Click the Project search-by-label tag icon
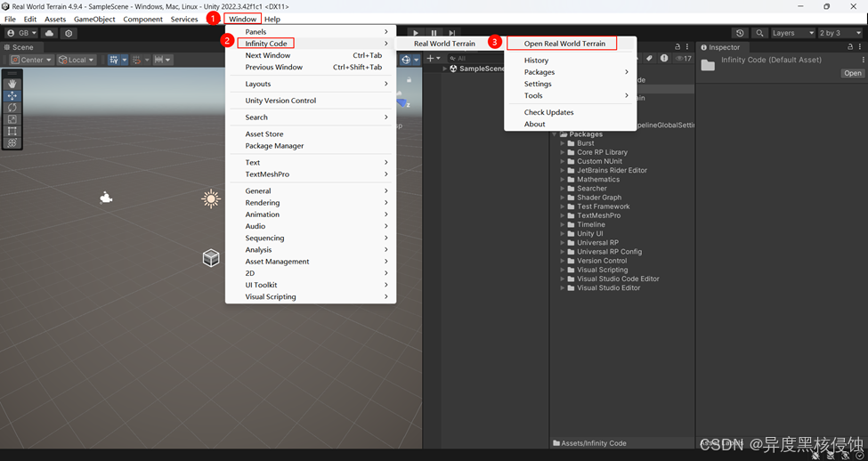This screenshot has width=868, height=461. point(651,58)
